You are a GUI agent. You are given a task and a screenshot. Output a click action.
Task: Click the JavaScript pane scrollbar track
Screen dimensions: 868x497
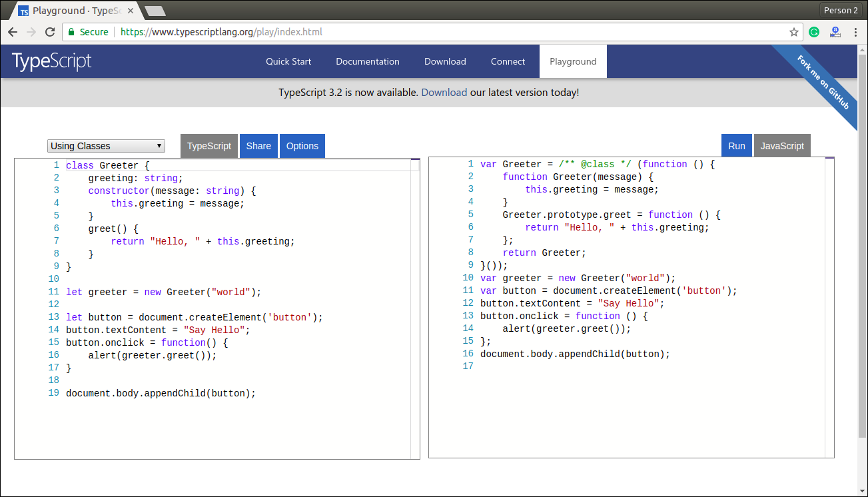pos(829,307)
